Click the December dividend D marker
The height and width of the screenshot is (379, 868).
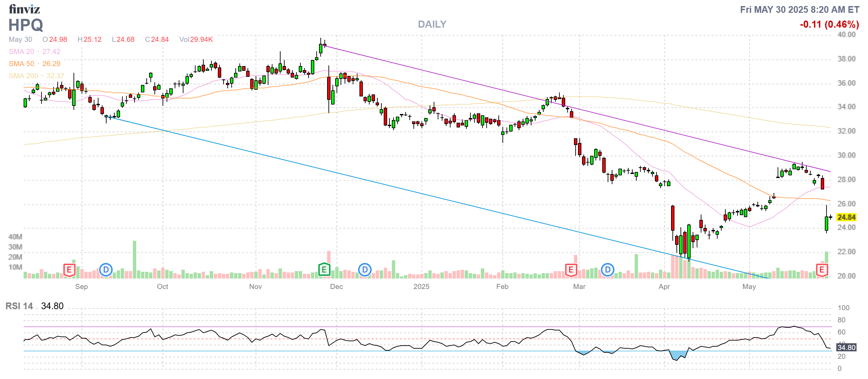365,270
